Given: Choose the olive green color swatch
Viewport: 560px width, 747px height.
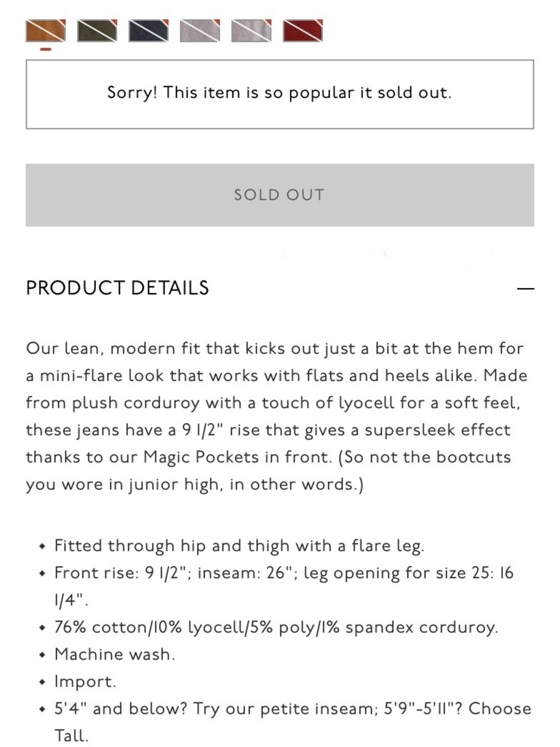Looking at the screenshot, I should 97,30.
